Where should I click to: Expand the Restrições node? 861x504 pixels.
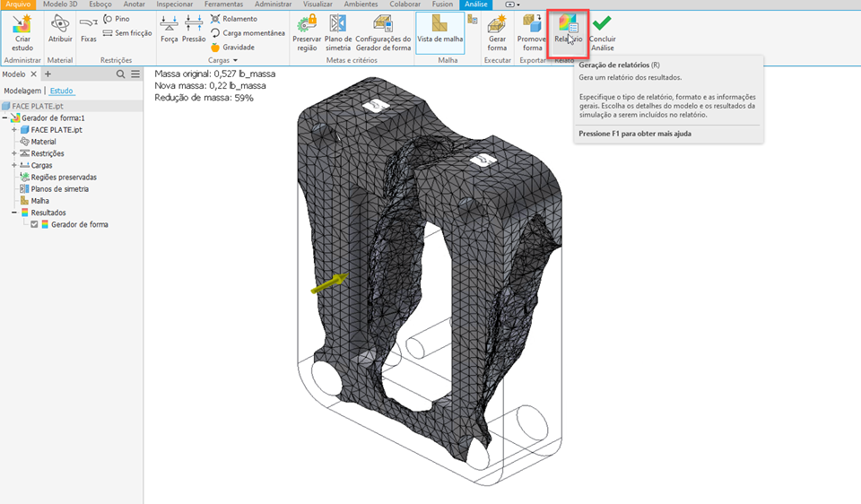[x=14, y=153]
